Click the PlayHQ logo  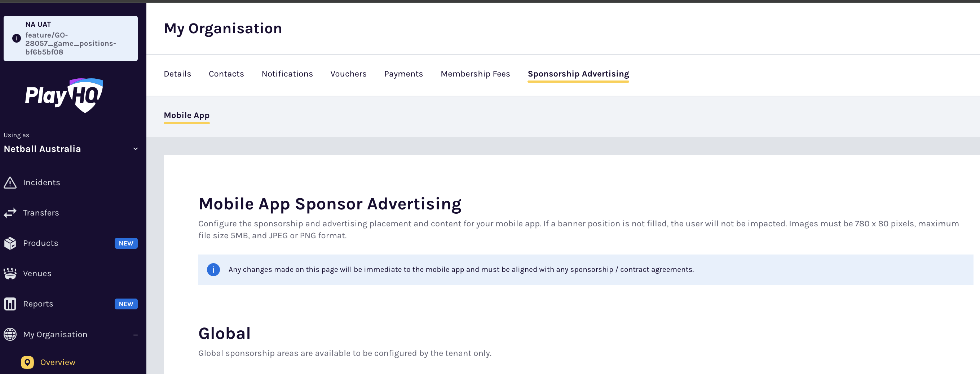64,95
